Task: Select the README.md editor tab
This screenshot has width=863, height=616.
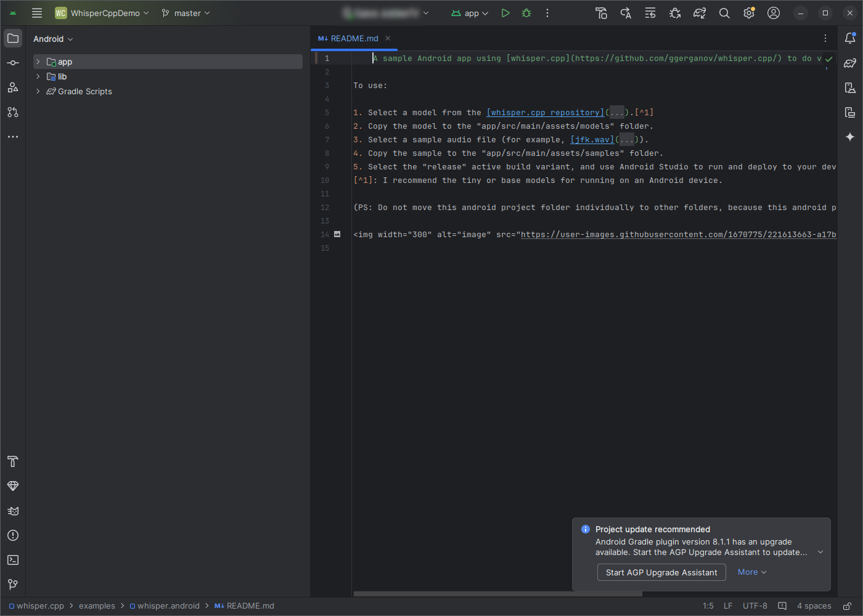Action: [354, 38]
